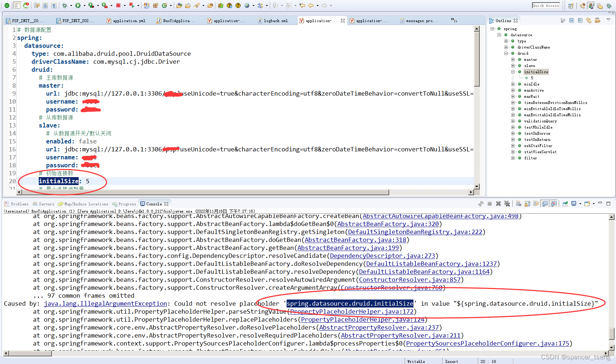Click the Quick Access search field
616x364 pixels.
[546, 5]
